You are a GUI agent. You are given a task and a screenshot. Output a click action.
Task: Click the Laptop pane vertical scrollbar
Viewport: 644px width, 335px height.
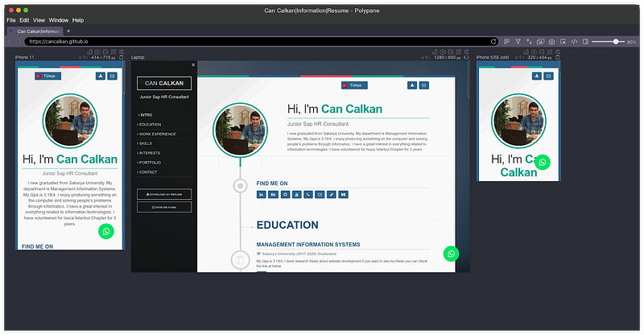tap(469, 81)
